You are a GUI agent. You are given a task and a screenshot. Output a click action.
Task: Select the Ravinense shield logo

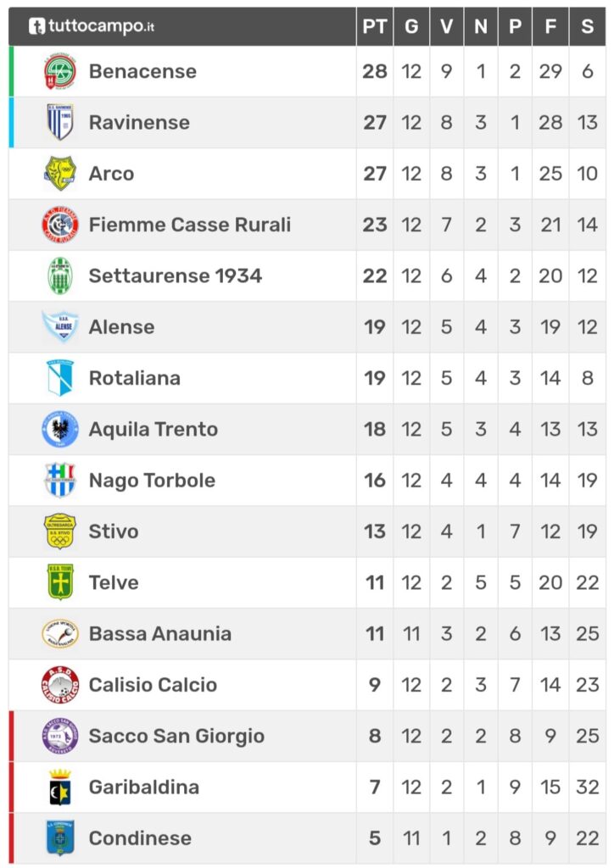[60, 122]
